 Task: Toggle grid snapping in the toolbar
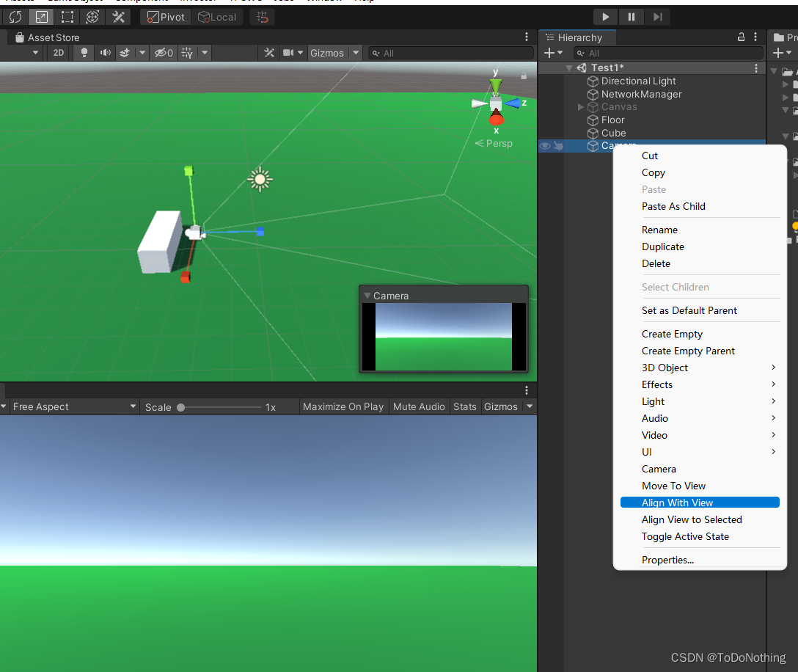point(263,18)
